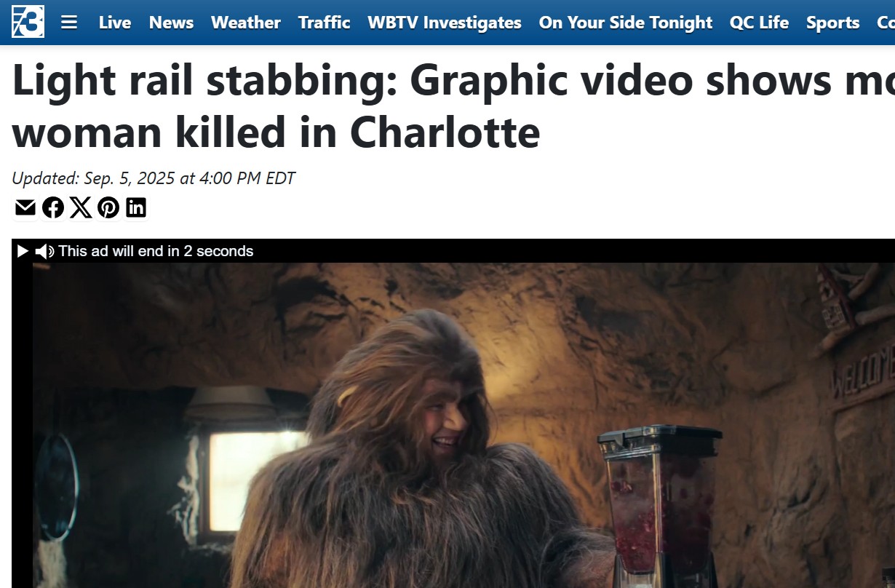Share article on Pinterest
This screenshot has height=588, width=895.
coord(108,207)
